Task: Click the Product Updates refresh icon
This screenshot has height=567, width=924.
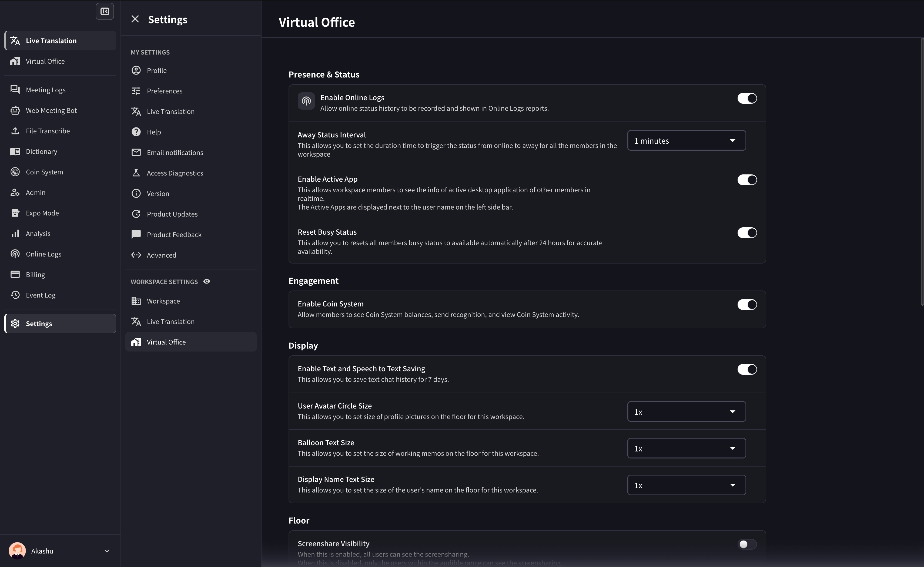Action: point(136,214)
